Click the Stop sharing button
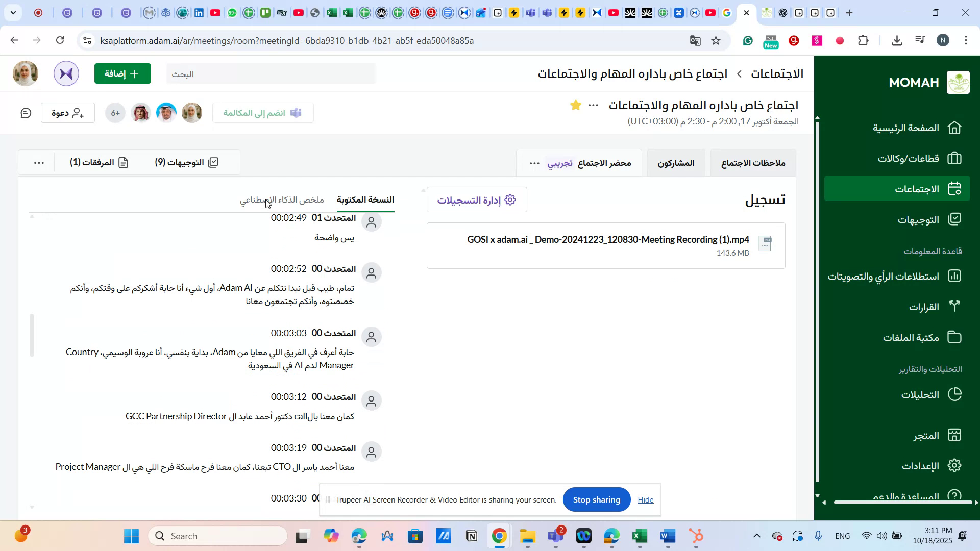This screenshot has width=980, height=551. 596,499
